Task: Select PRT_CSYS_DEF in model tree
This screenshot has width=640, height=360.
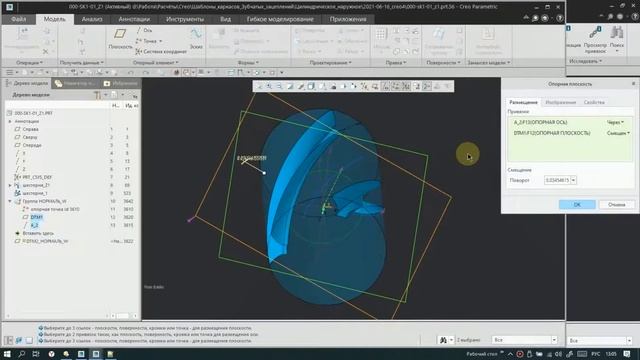Action: [x=37, y=177]
